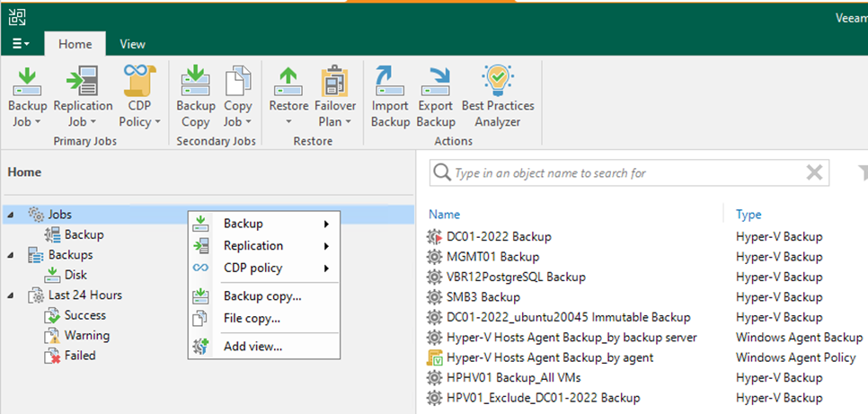Select the HPHV01 Backup_All VMs job
The width and height of the screenshot is (868, 414).
pyautogui.click(x=513, y=377)
